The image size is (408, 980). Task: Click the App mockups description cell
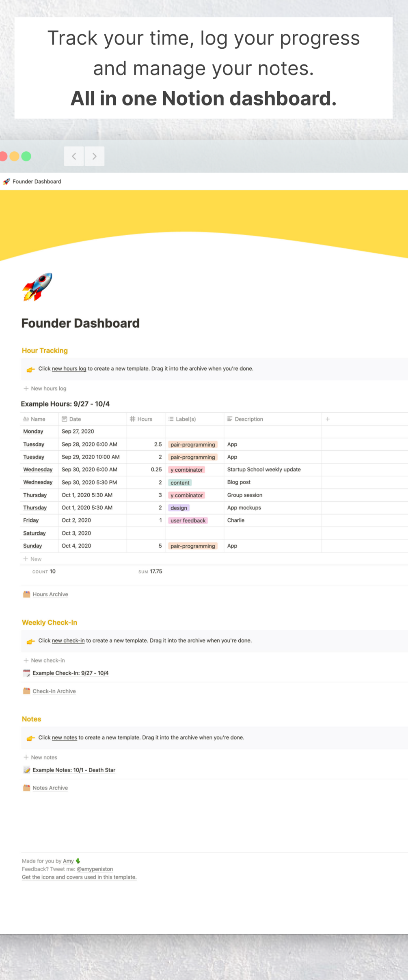[x=273, y=508]
